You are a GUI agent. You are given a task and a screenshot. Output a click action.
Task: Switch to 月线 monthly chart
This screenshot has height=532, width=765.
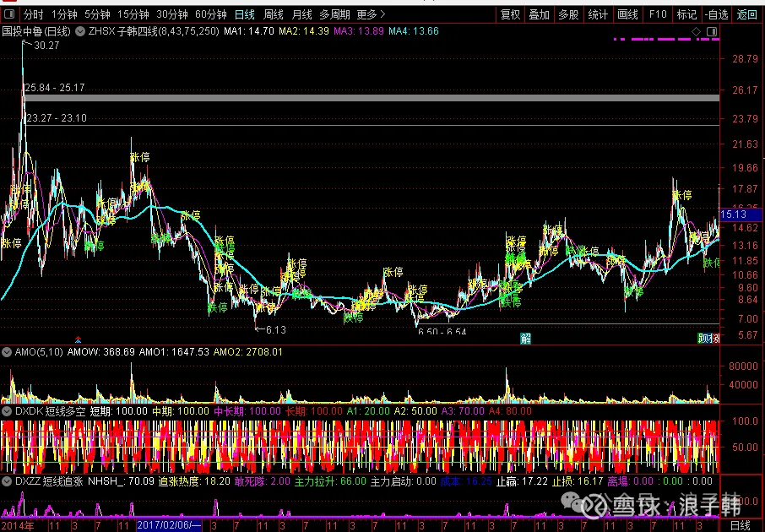tap(301, 14)
